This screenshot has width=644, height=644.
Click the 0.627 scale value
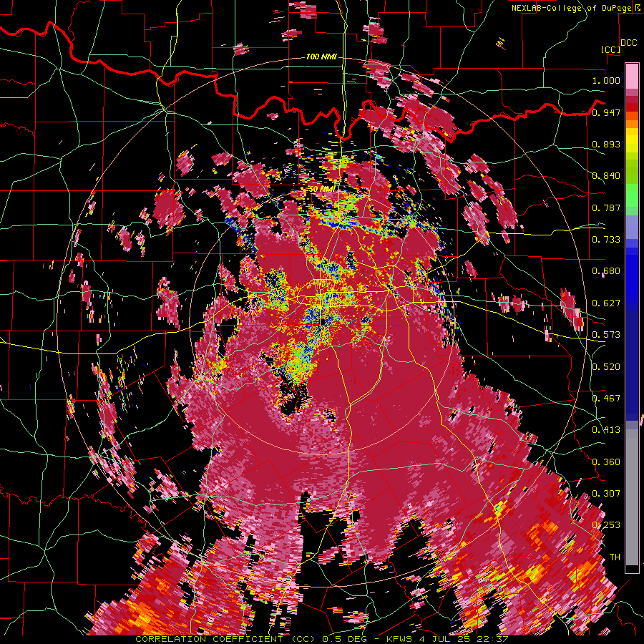(606, 303)
